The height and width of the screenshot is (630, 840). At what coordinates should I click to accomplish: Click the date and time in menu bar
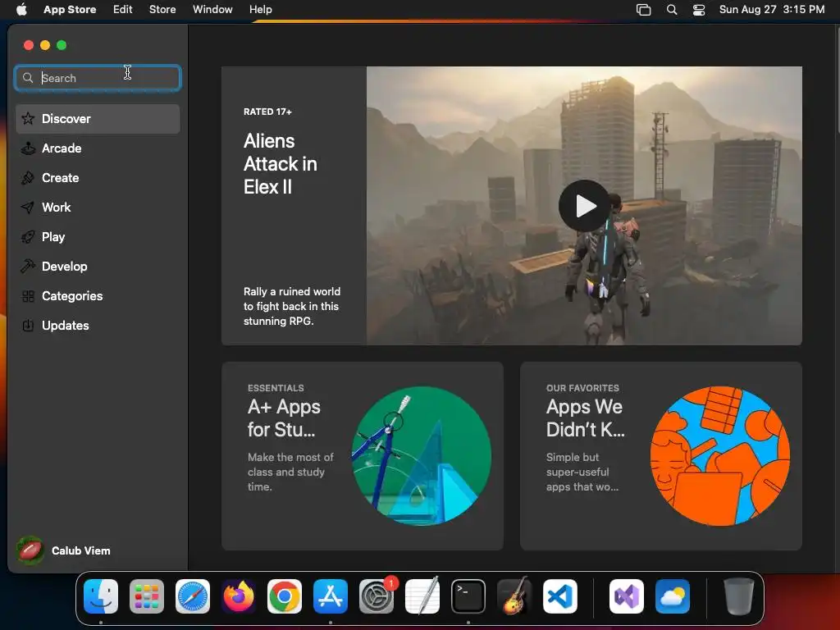pyautogui.click(x=771, y=9)
